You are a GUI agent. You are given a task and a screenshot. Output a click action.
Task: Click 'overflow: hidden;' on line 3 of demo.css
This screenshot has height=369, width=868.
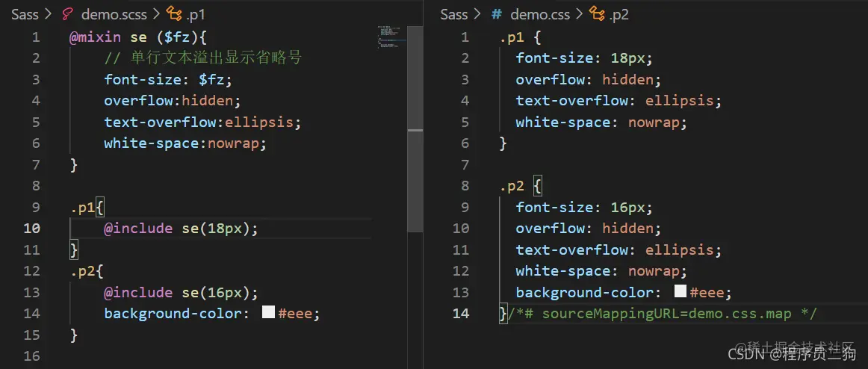[x=589, y=79]
